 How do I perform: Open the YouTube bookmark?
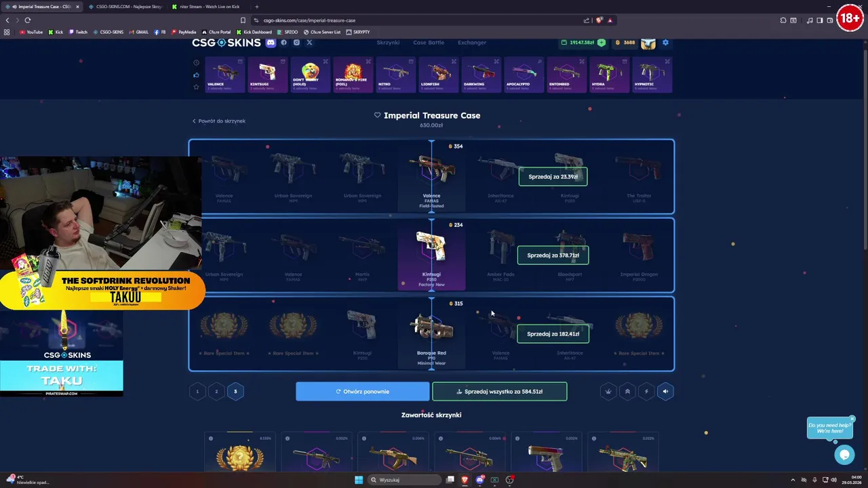point(31,32)
